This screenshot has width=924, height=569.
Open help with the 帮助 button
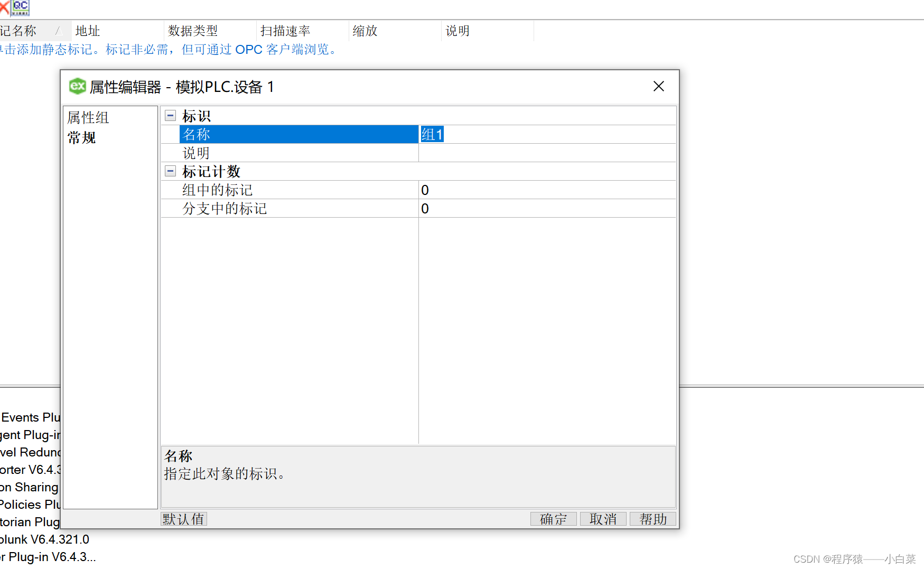[653, 519]
